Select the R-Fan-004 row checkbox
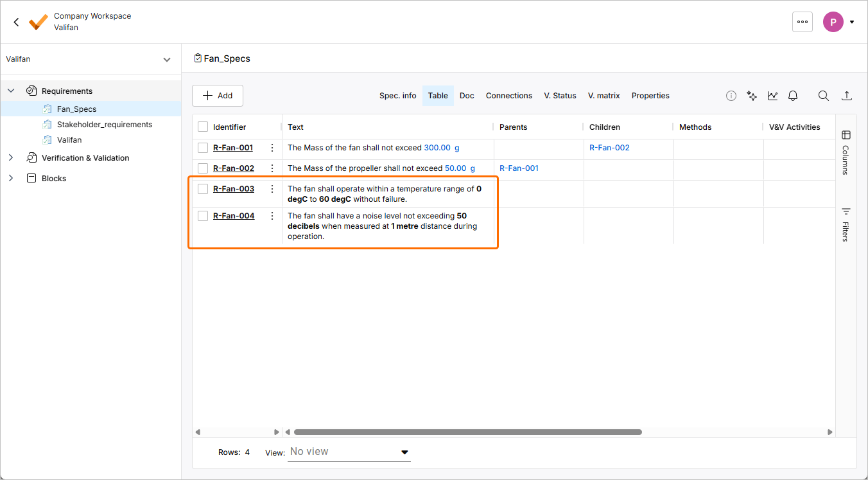This screenshot has width=868, height=480. click(x=203, y=216)
